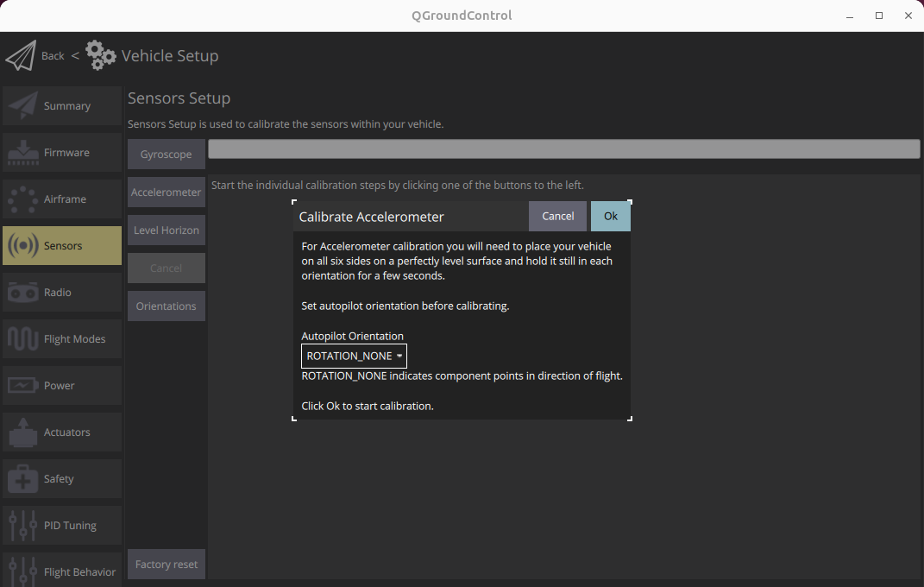Maximize the QGroundControl window

click(x=878, y=16)
